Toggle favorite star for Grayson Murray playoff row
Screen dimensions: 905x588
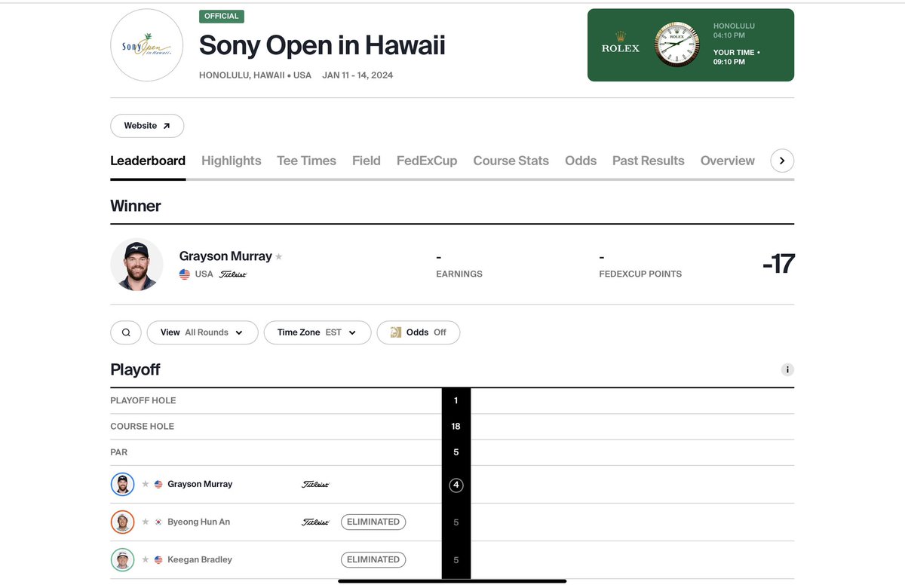[x=146, y=485]
